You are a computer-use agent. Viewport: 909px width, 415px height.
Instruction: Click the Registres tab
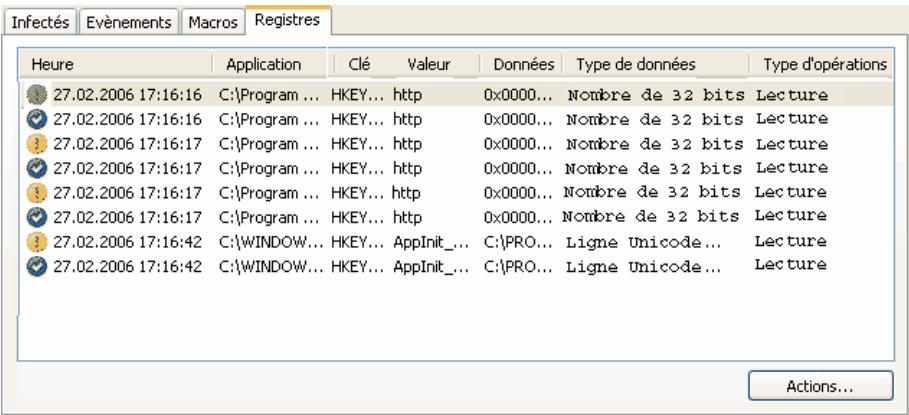[x=288, y=20]
